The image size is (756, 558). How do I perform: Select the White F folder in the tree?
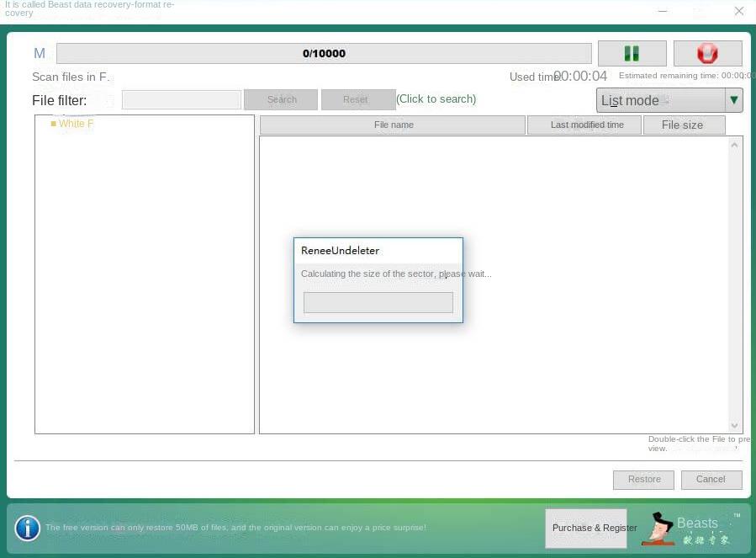[x=77, y=124]
